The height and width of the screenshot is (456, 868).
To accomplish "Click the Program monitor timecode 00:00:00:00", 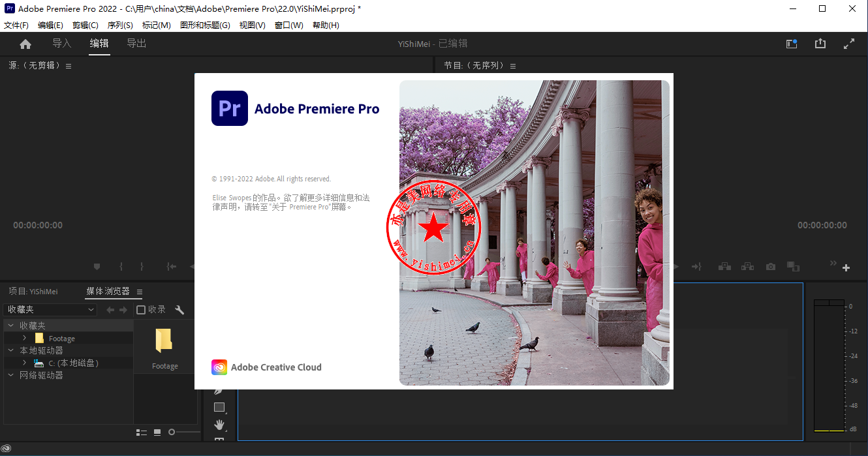I will pyautogui.click(x=822, y=225).
